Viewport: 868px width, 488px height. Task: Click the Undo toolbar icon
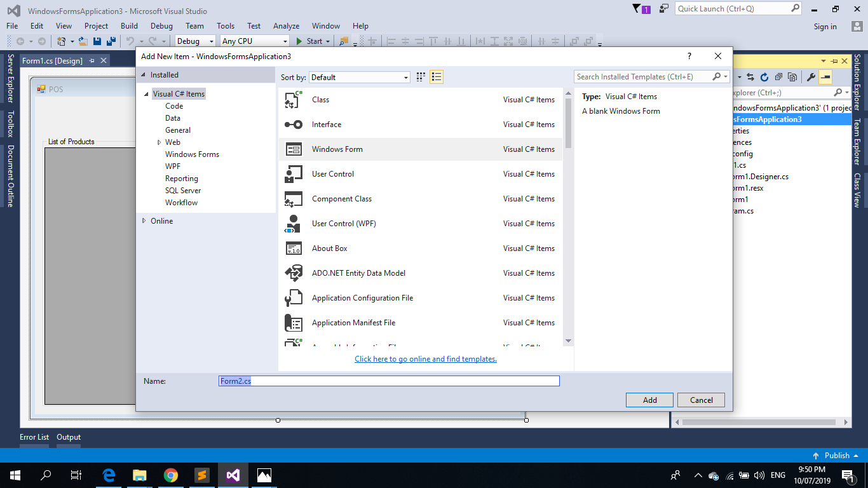(130, 41)
